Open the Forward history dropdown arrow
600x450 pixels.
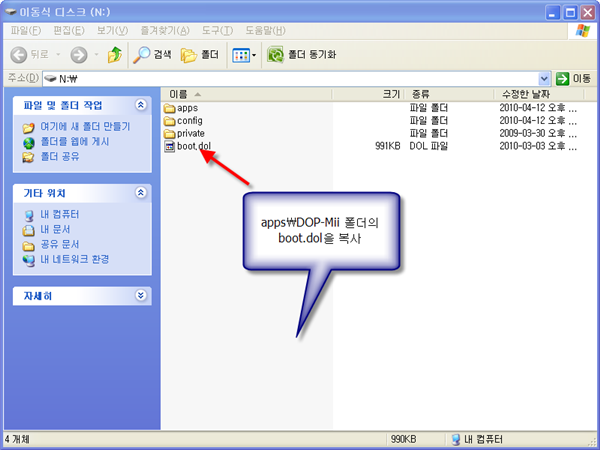pyautogui.click(x=96, y=55)
